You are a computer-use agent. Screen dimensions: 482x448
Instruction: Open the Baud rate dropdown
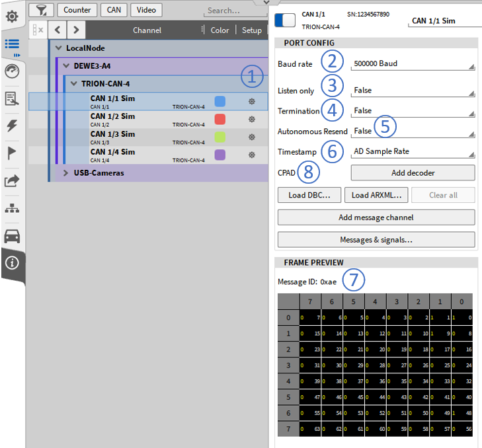pyautogui.click(x=413, y=64)
